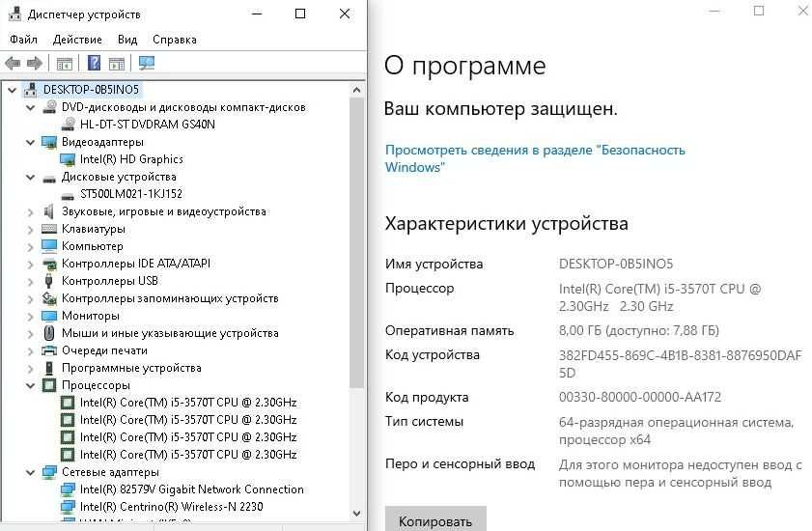Screen dimensions: 812x531
Task: Open the Вид menu
Action: pyautogui.click(x=126, y=40)
